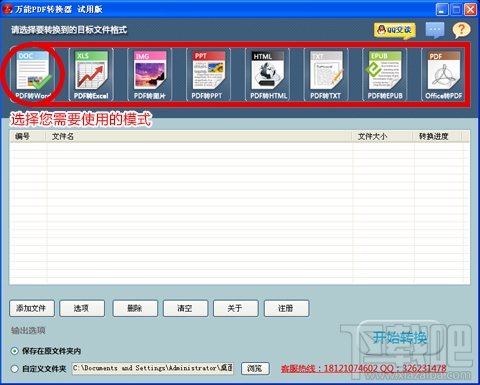This screenshot has height=385, width=480.
Task: Click the custom output folder path field
Action: [x=153, y=368]
